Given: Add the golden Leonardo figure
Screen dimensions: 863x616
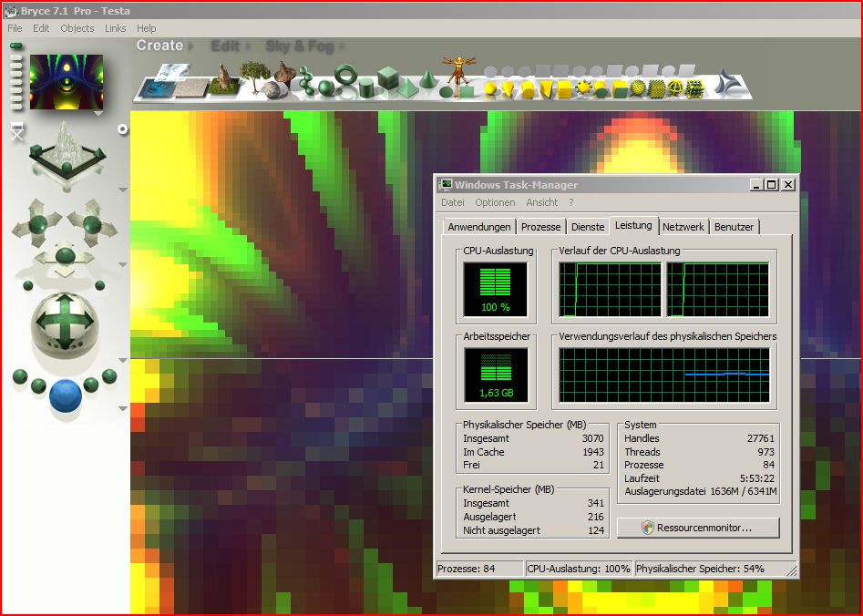Looking at the screenshot, I should (457, 70).
